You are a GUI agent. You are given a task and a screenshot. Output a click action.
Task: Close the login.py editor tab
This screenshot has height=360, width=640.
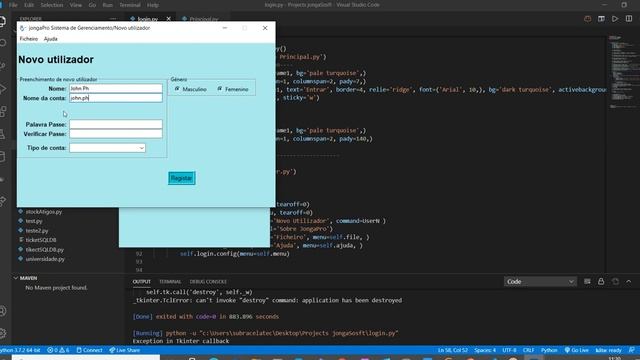(169, 19)
